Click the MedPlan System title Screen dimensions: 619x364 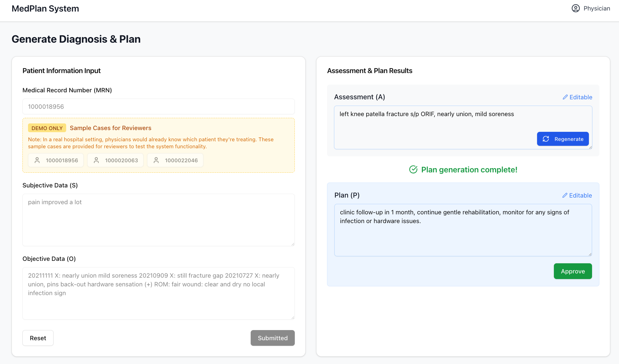(x=46, y=9)
